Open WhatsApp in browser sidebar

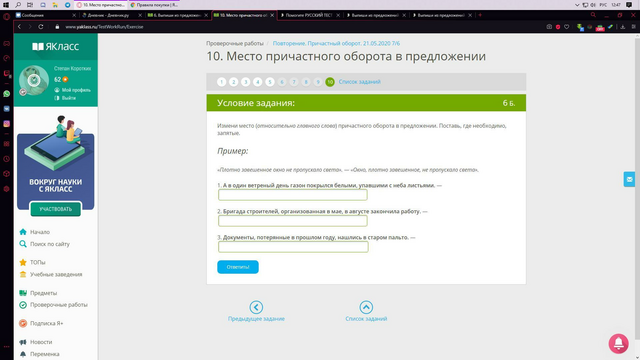(7, 93)
